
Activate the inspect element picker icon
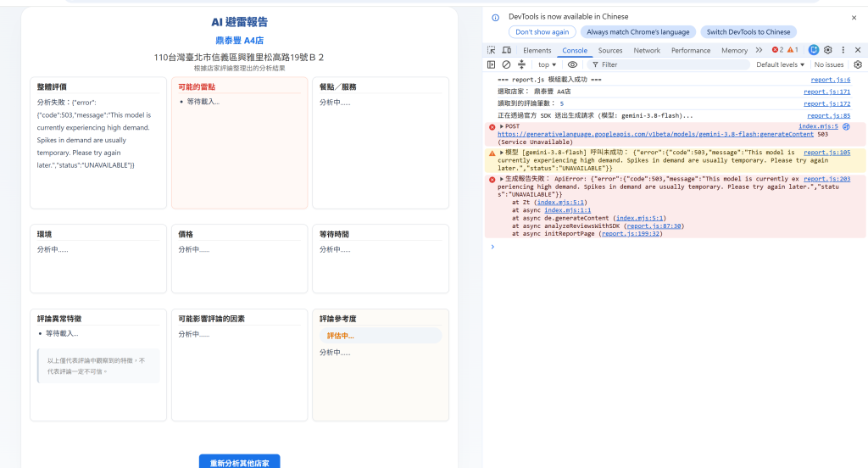click(491, 50)
